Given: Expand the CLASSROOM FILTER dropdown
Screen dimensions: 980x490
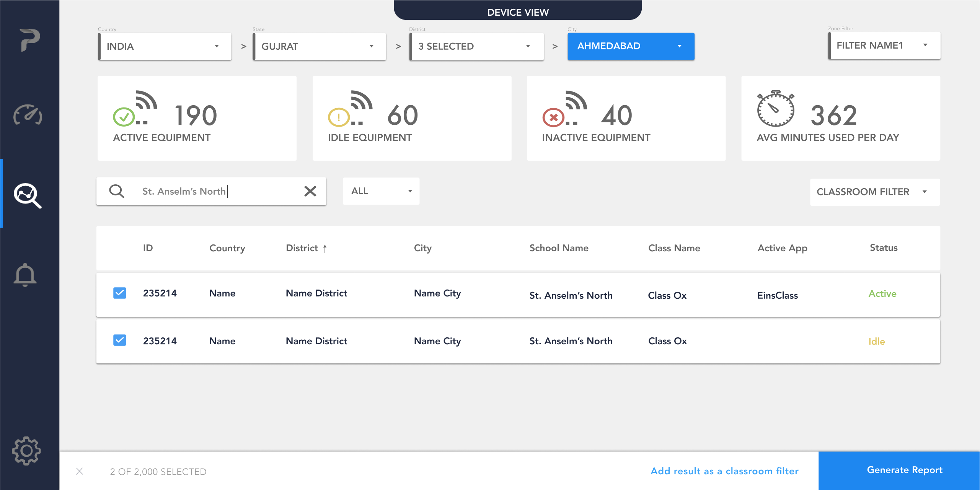Looking at the screenshot, I should [x=874, y=192].
